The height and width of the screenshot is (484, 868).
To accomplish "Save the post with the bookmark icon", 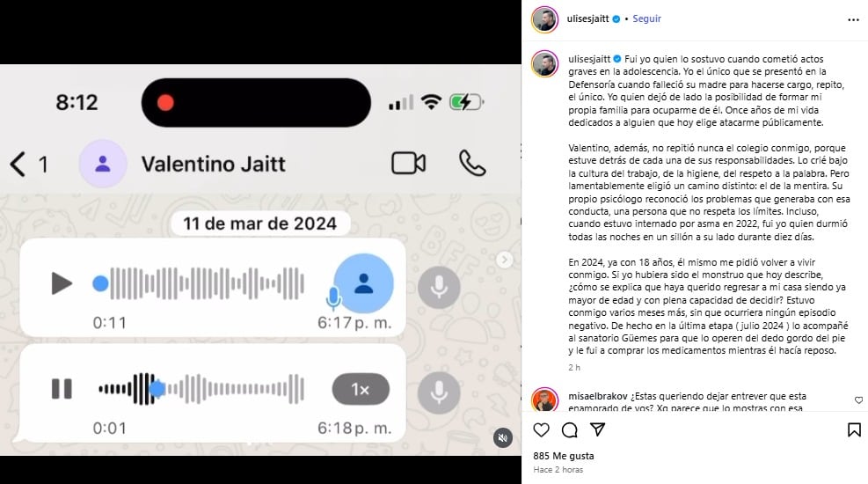I will pyautogui.click(x=854, y=429).
